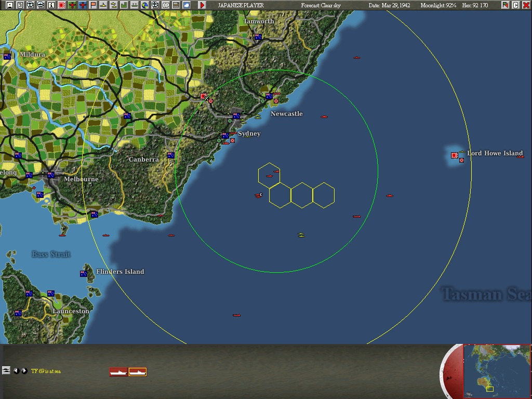Viewport: 532px width, 399px height.
Task: Select the red plane on green icon
Action: [72, 5]
